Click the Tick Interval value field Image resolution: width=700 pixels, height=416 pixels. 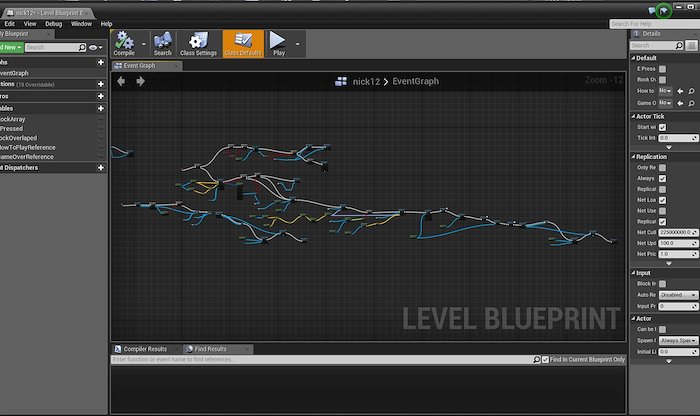678,138
